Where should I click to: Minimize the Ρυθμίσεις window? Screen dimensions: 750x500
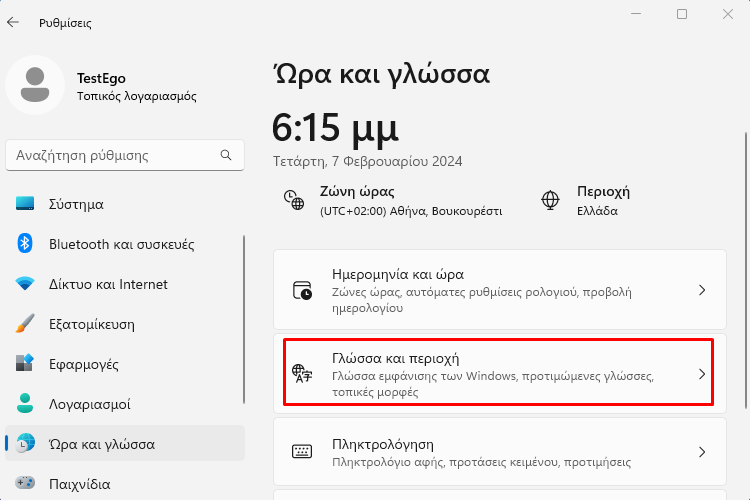[636, 14]
